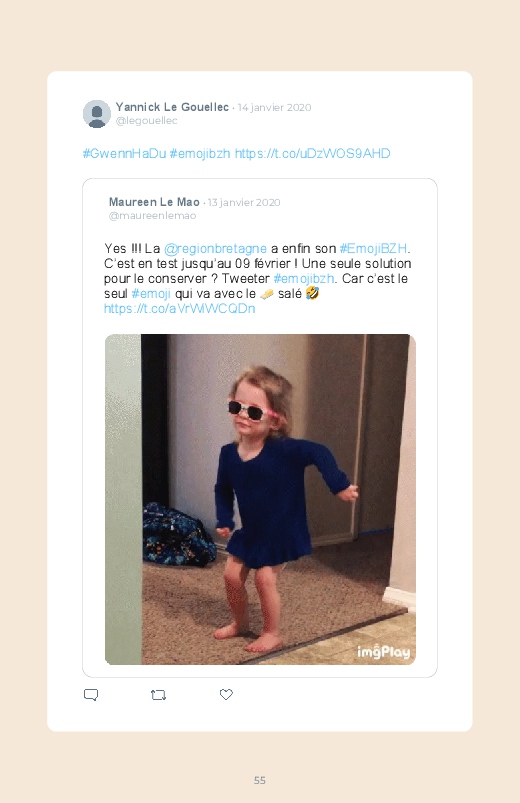Click the 14 janvier 2020 date
Screen dimensions: 520x803
[275, 108]
